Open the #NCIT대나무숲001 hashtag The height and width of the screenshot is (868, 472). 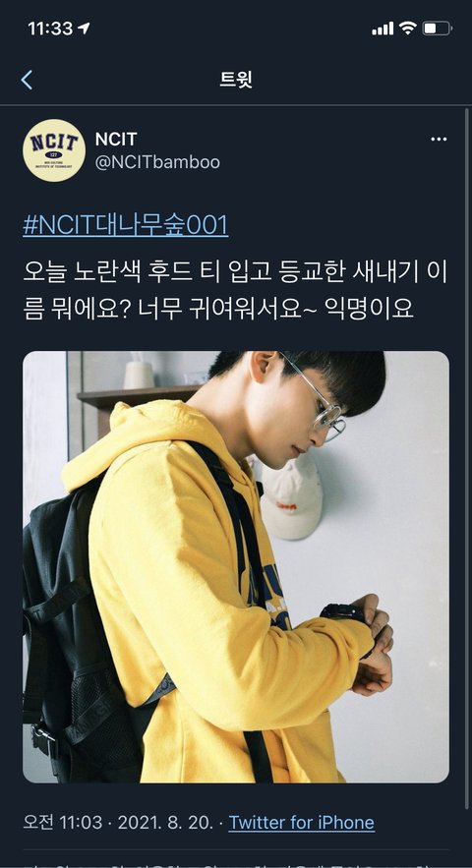pos(126,226)
